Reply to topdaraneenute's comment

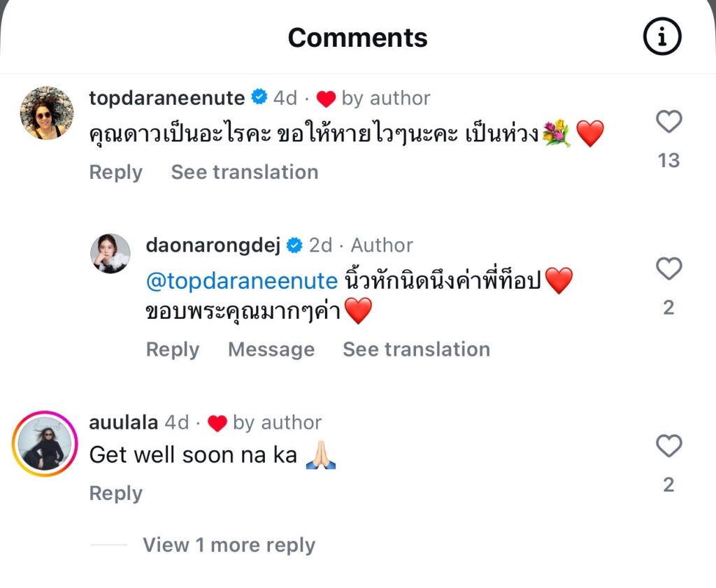click(x=115, y=172)
